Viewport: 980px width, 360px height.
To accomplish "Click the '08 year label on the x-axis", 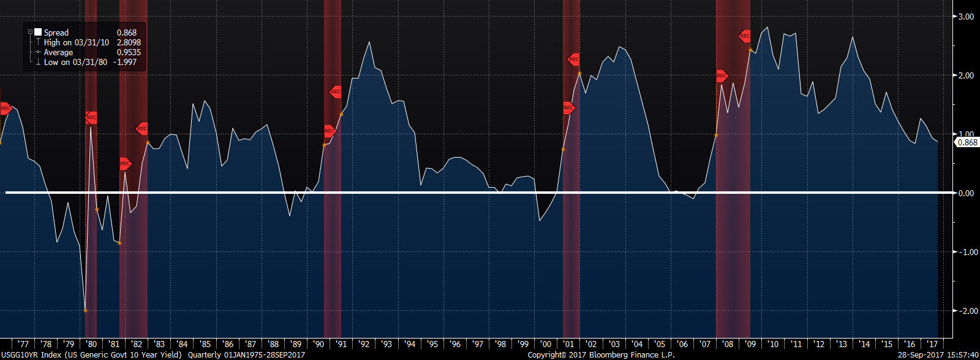I will pyautogui.click(x=728, y=344).
